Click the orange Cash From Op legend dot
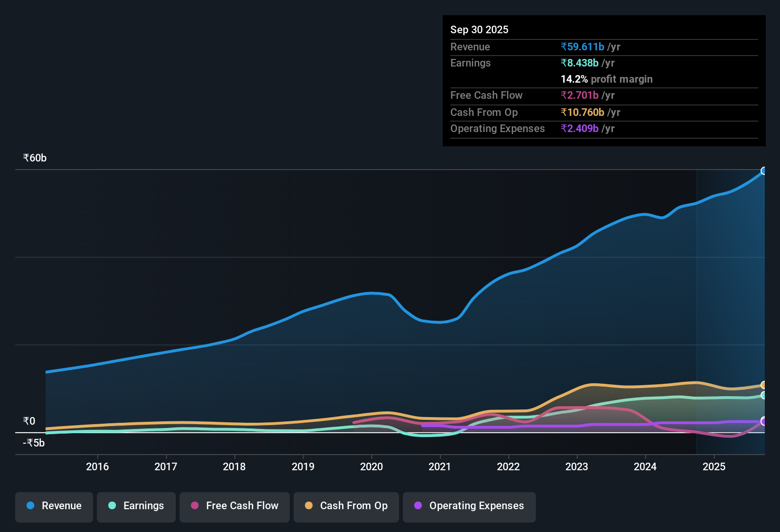The image size is (780, 532). point(309,506)
